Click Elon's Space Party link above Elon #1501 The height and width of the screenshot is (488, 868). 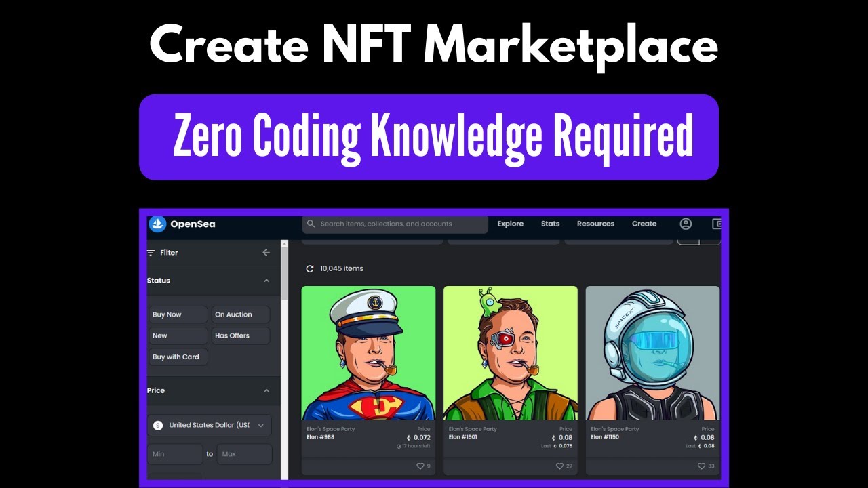(x=473, y=429)
